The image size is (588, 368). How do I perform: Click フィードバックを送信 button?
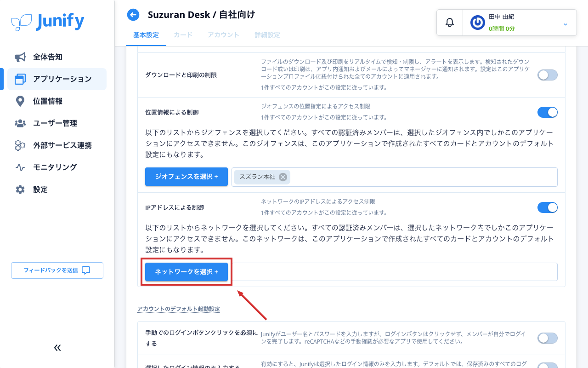pos(57,270)
